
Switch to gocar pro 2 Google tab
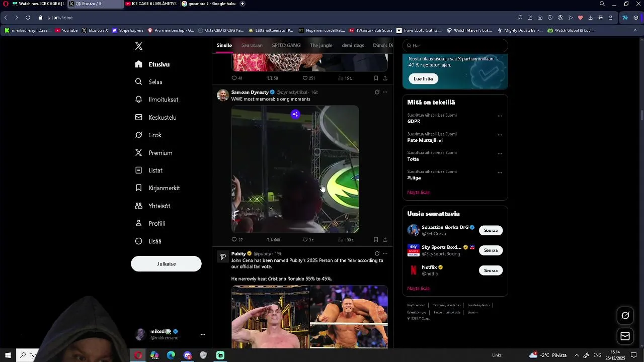pos(208,4)
